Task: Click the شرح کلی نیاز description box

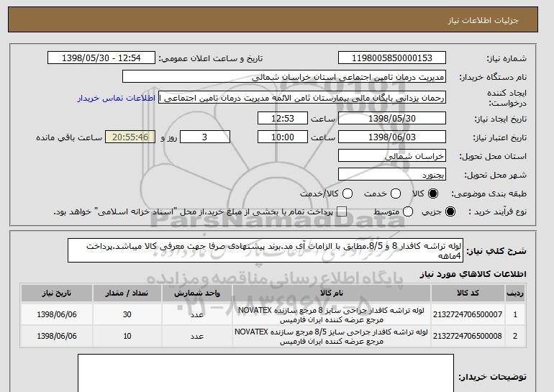Action: coord(265,250)
